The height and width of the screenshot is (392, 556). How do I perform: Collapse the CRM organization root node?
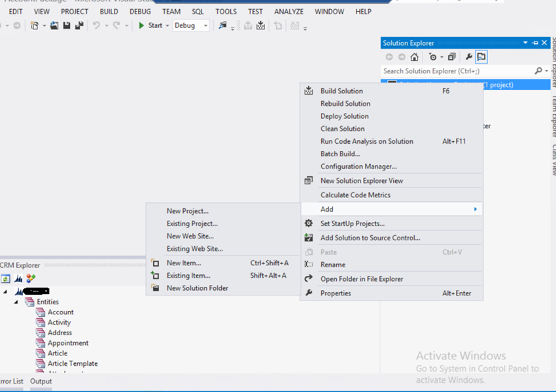[5, 291]
